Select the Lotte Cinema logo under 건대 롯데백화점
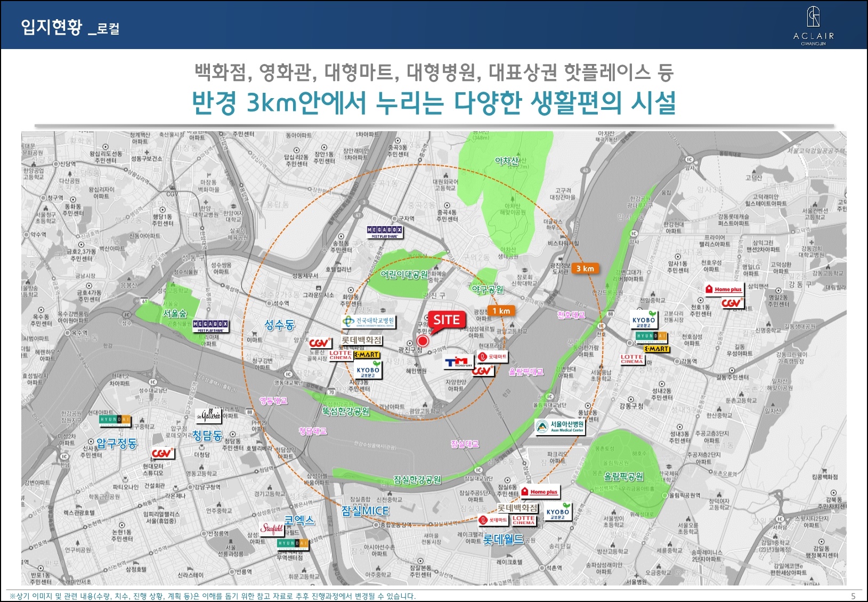 (x=341, y=355)
